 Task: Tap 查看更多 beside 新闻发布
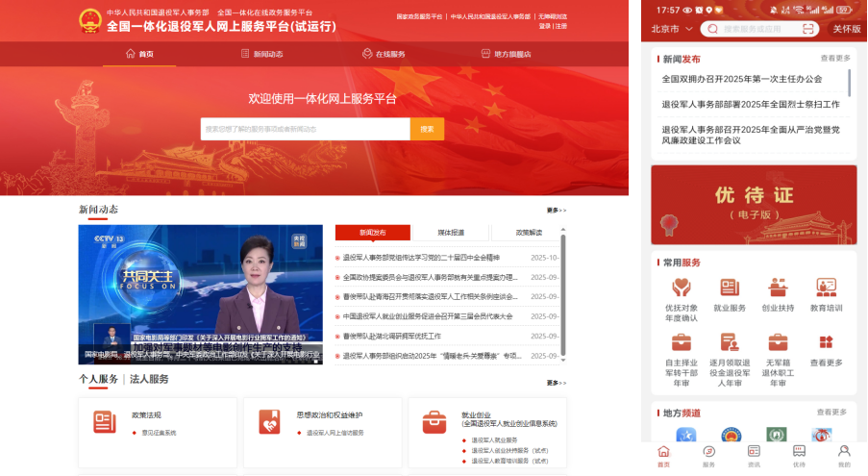coord(835,58)
